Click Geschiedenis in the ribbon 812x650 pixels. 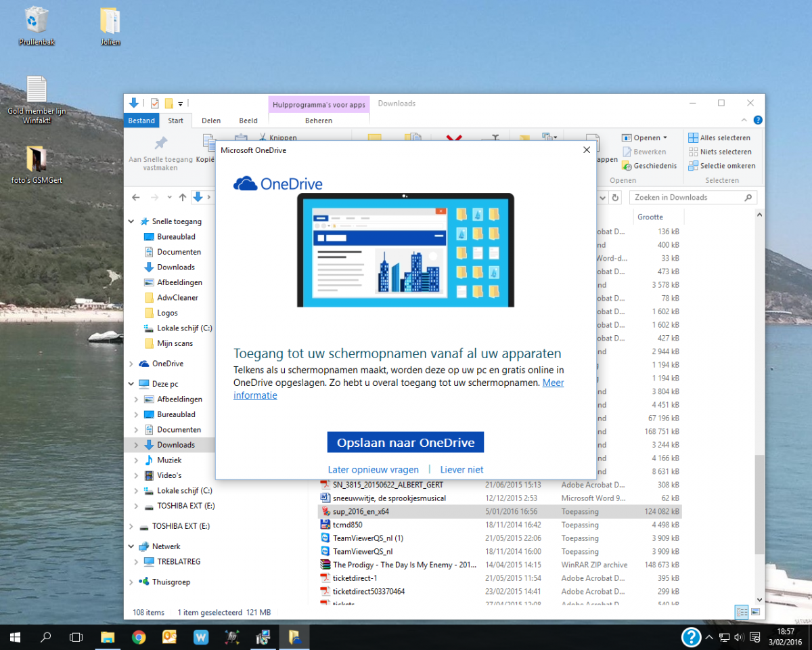tap(649, 165)
